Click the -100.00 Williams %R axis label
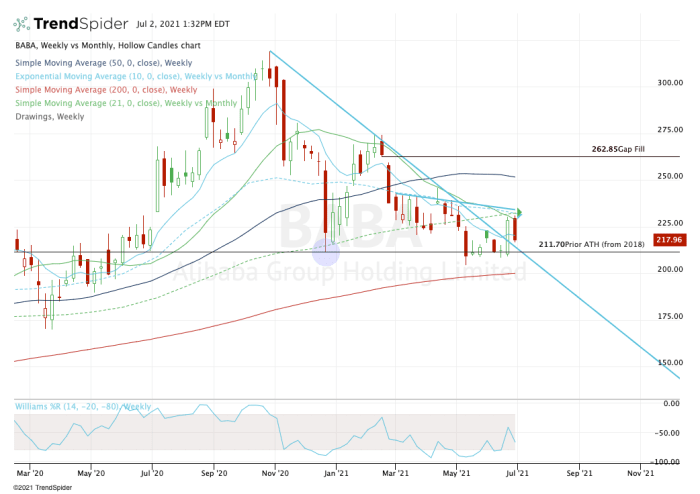This screenshot has width=700, height=494. pos(665,462)
